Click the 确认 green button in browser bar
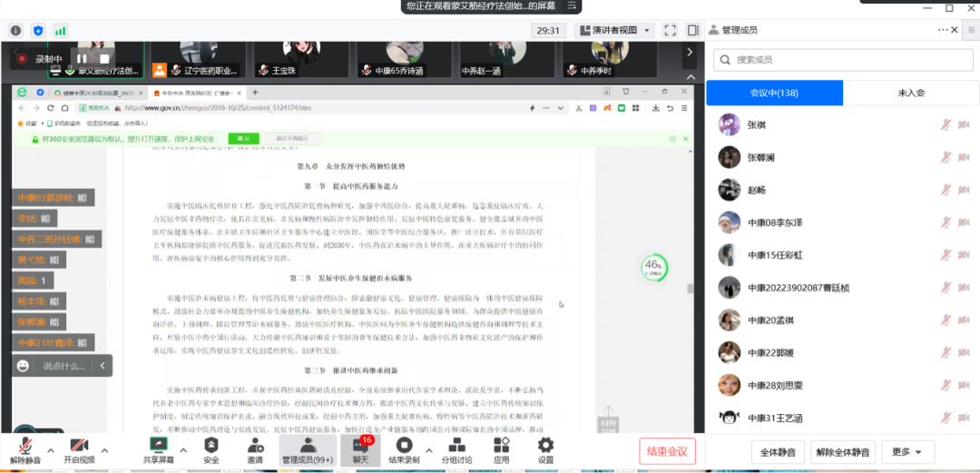This screenshot has height=473, width=980. point(244,138)
